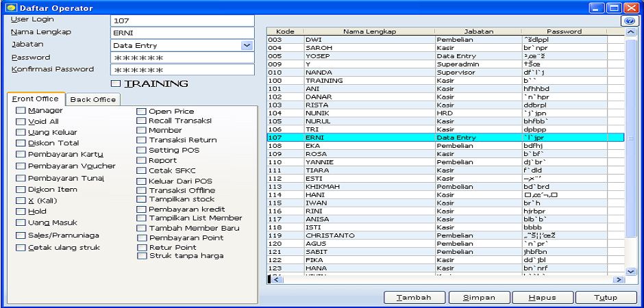The width and height of the screenshot is (644, 308).
Task: Enable the Hold checkbox
Action: [20, 211]
